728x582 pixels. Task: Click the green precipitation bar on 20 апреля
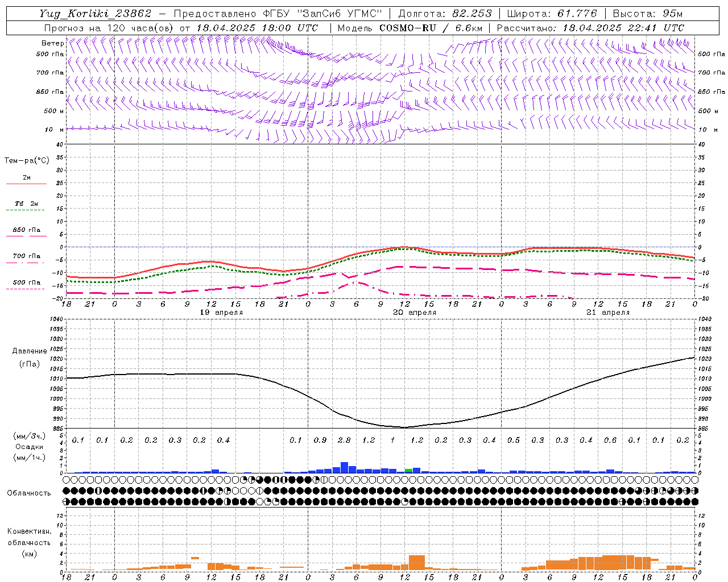408,471
